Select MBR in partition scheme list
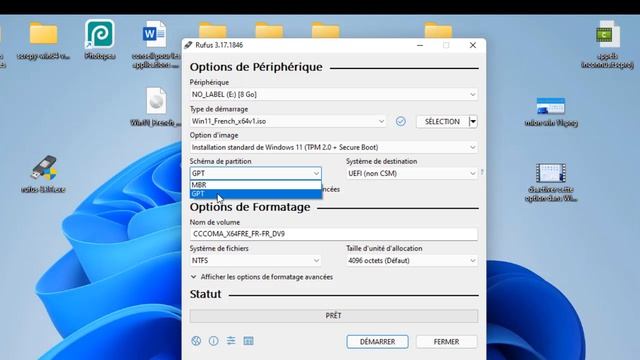 click(x=256, y=185)
